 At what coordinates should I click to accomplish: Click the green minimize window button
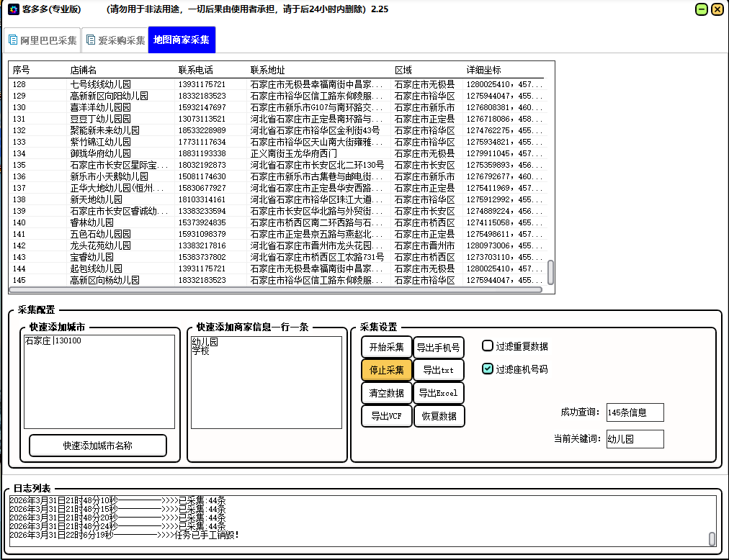click(701, 9)
